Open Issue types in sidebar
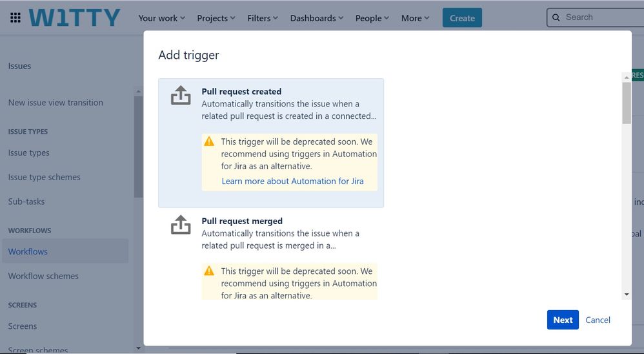Image resolution: width=644 pixels, height=354 pixels. click(x=29, y=152)
